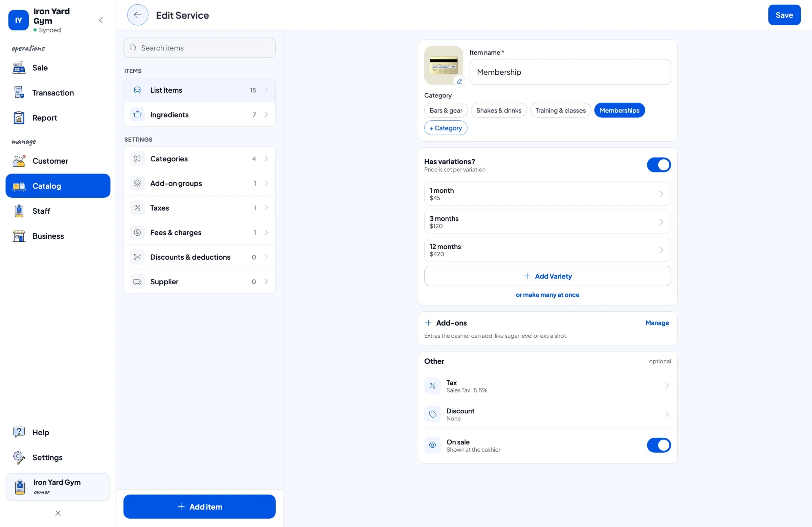The image size is (812, 527).
Task: Save the service
Action: (x=784, y=15)
